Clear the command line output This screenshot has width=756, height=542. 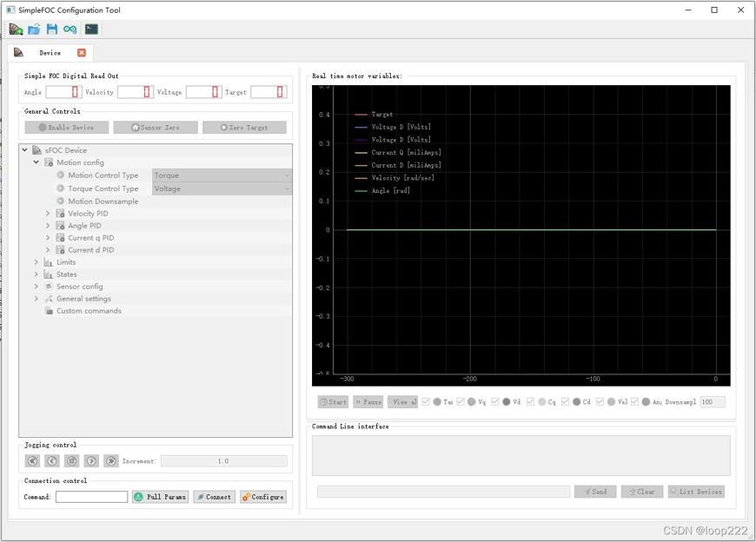point(642,492)
